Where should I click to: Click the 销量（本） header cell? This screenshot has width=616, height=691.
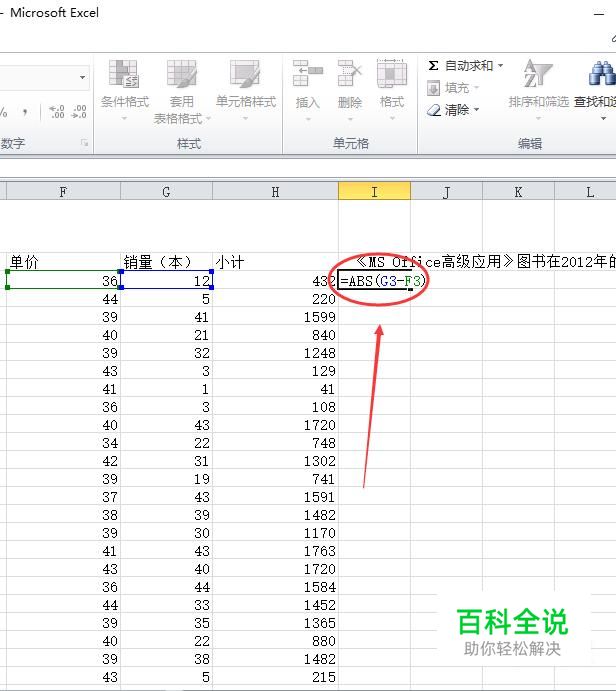[x=166, y=262]
